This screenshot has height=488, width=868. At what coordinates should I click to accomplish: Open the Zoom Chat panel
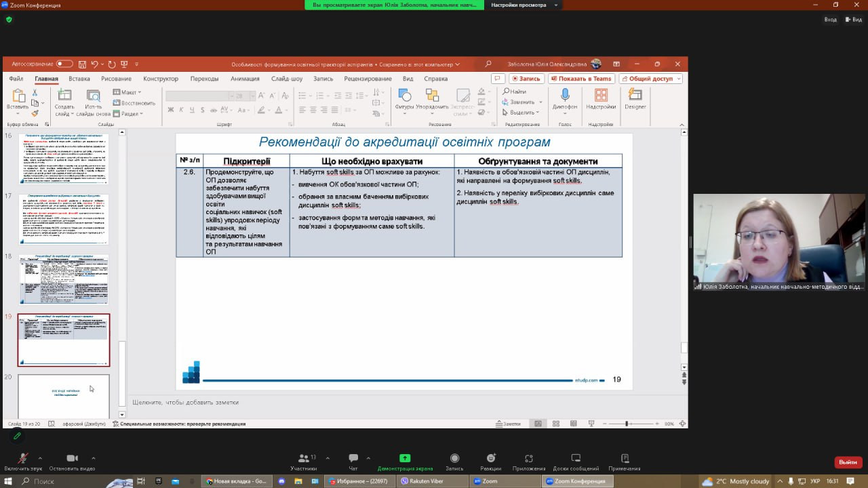pos(353,459)
